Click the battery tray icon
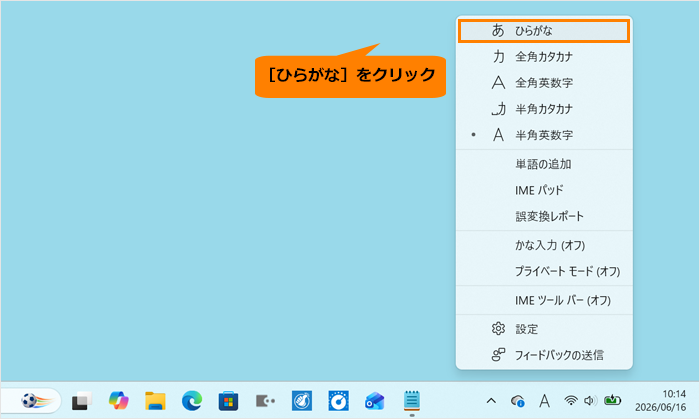The height and width of the screenshot is (419, 700). pyautogui.click(x=612, y=400)
